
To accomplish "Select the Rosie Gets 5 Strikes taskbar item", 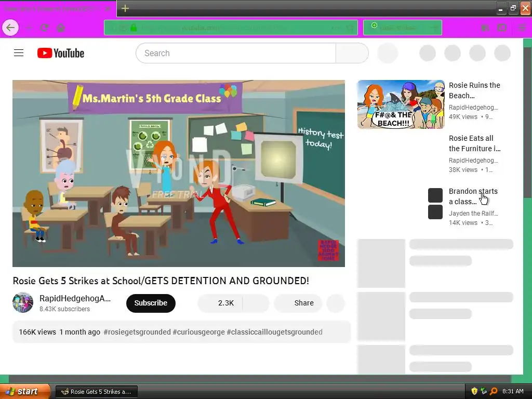I will coord(96,392).
